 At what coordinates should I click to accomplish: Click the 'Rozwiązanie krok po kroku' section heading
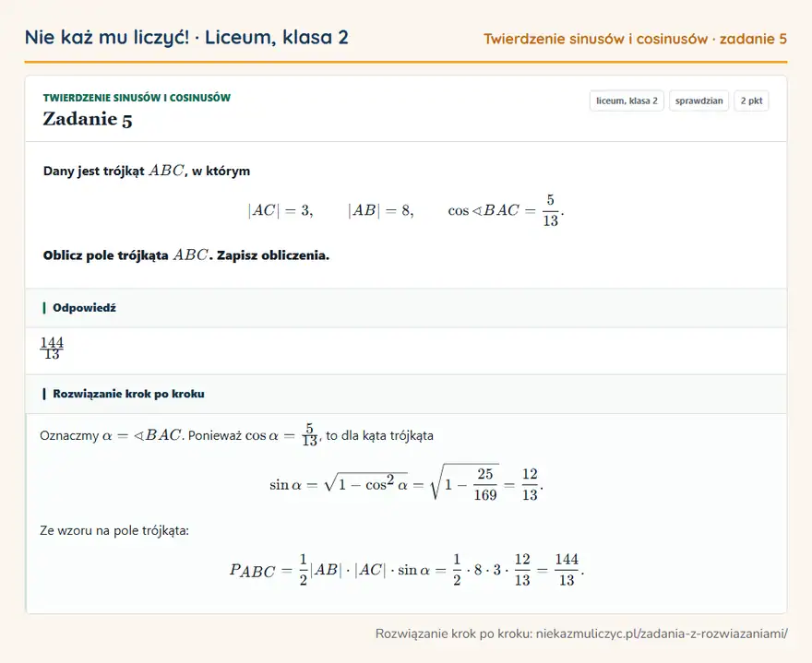pos(128,394)
